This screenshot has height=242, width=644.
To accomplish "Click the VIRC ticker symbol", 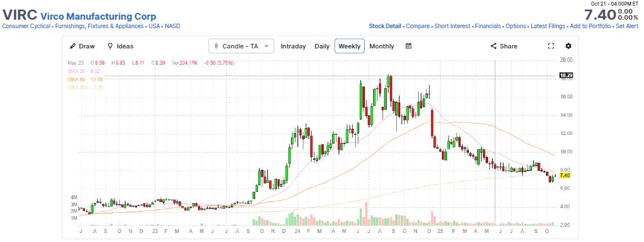I will (x=20, y=15).
